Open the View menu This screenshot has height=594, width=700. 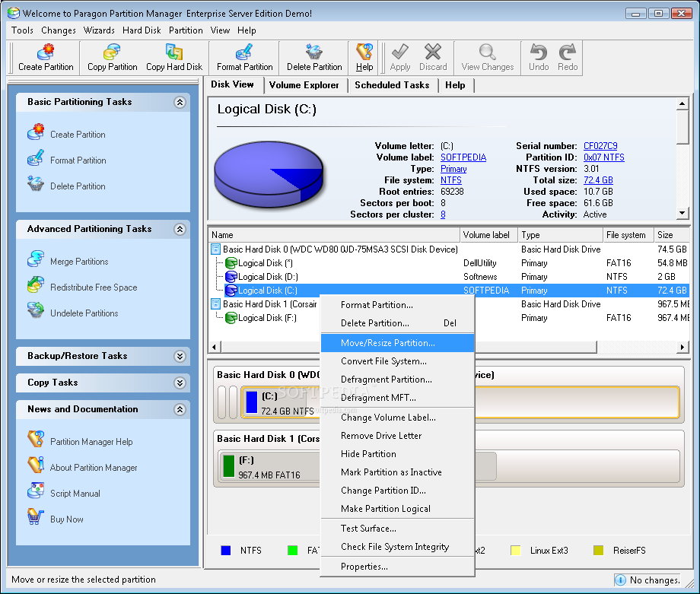(x=220, y=30)
